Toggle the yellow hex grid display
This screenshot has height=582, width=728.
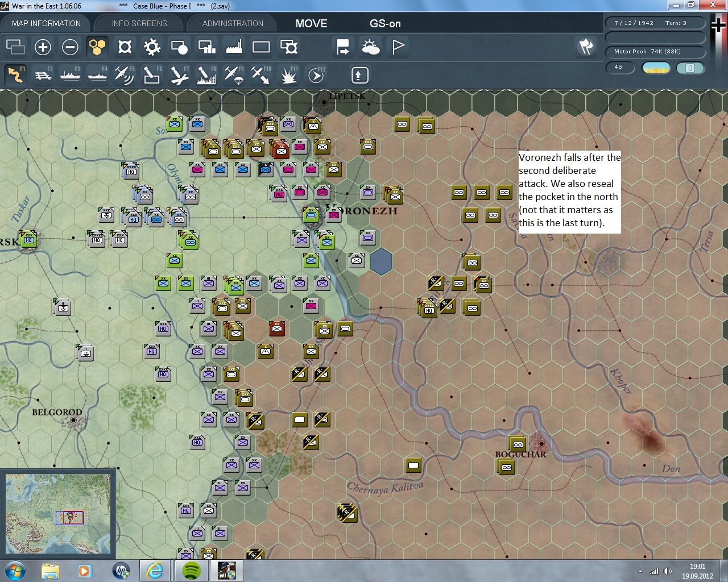coord(97,47)
